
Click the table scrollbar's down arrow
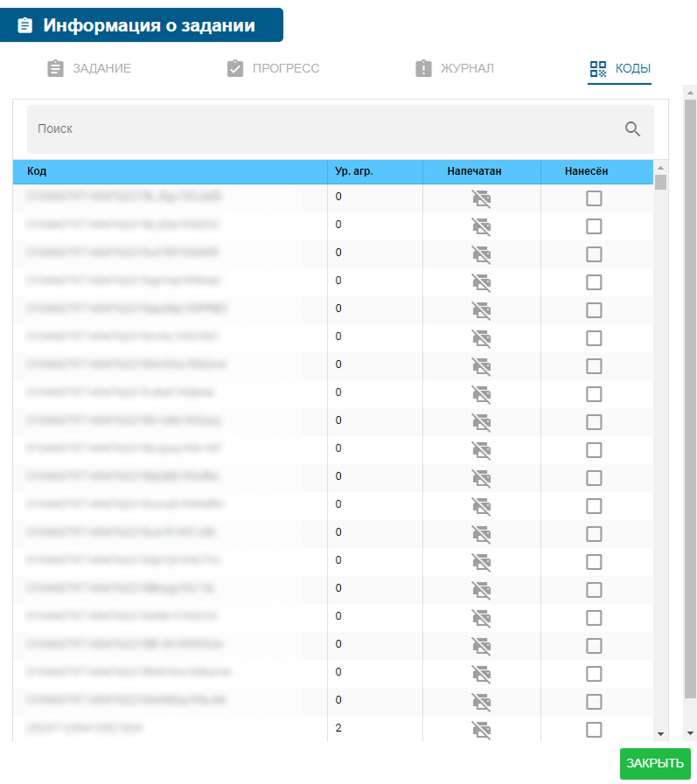tap(661, 732)
